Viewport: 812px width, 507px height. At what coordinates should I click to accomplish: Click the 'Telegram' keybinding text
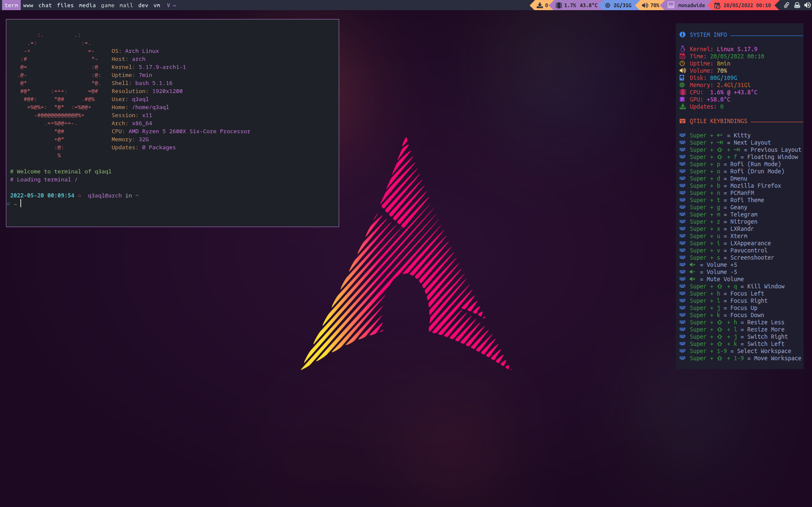point(743,214)
